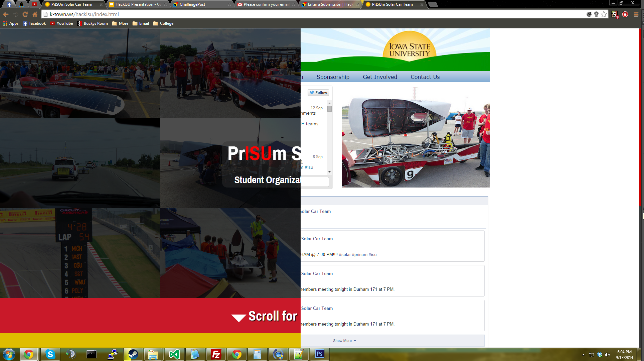Screen dimensions: 644x361
Task: Open the facebook bookmark
Action: pyautogui.click(x=34, y=23)
